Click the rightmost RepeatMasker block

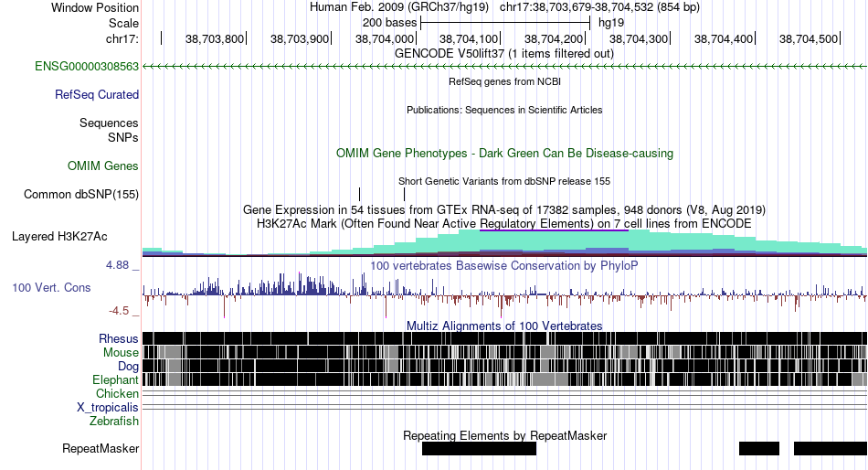pyautogui.click(x=831, y=448)
